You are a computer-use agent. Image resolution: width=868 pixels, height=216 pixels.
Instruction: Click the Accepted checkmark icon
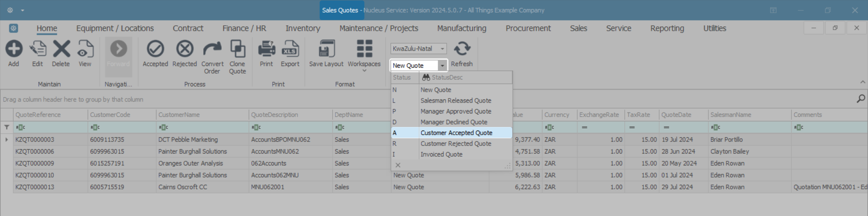(155, 49)
